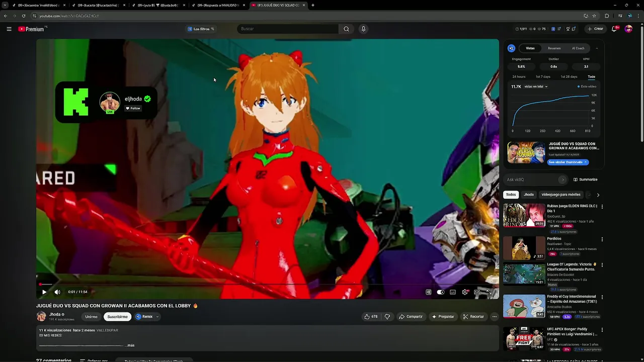The height and width of the screenshot is (362, 644).
Task: Send the Ask vidIQ query arrow
Action: (562, 179)
